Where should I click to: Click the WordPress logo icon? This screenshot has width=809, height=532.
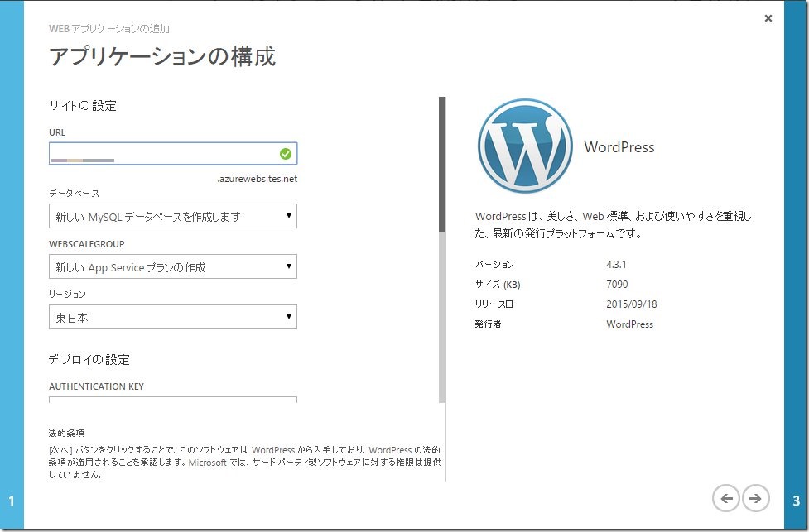pyautogui.click(x=525, y=147)
